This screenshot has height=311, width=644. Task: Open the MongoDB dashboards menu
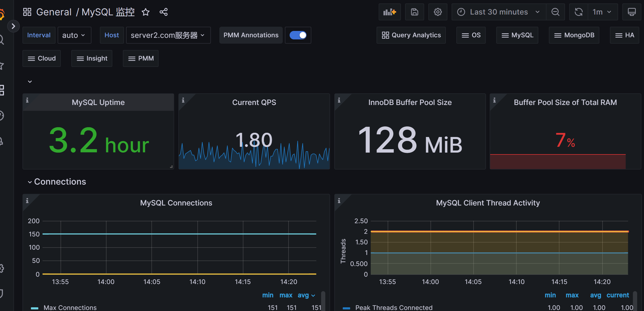574,35
